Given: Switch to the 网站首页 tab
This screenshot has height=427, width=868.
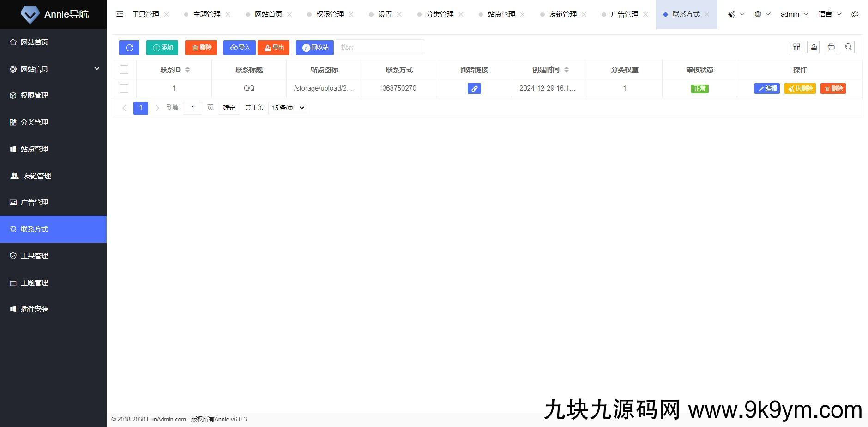Looking at the screenshot, I should coord(268,14).
